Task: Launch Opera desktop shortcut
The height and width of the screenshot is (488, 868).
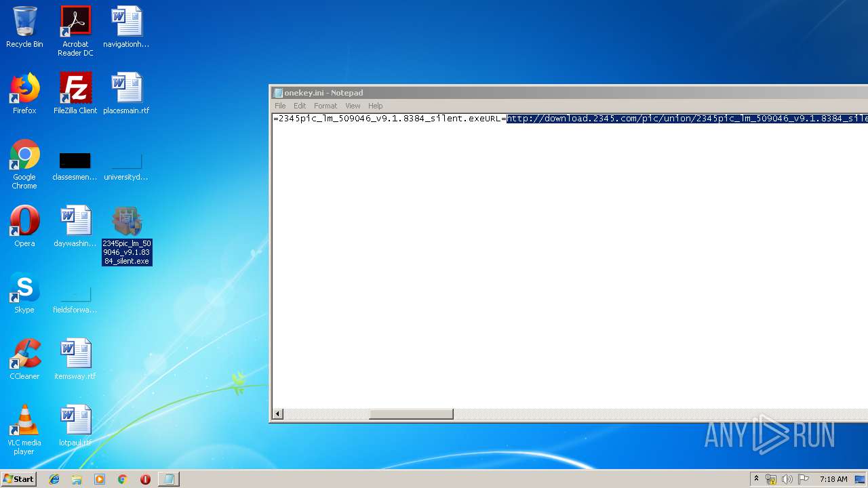Action: pos(24,226)
